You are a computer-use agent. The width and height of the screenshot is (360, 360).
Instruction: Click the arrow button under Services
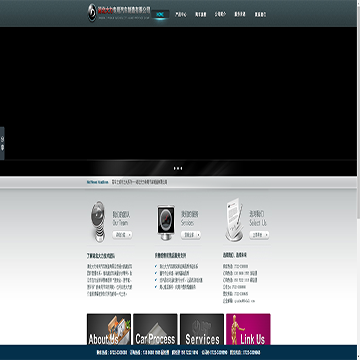191,235
